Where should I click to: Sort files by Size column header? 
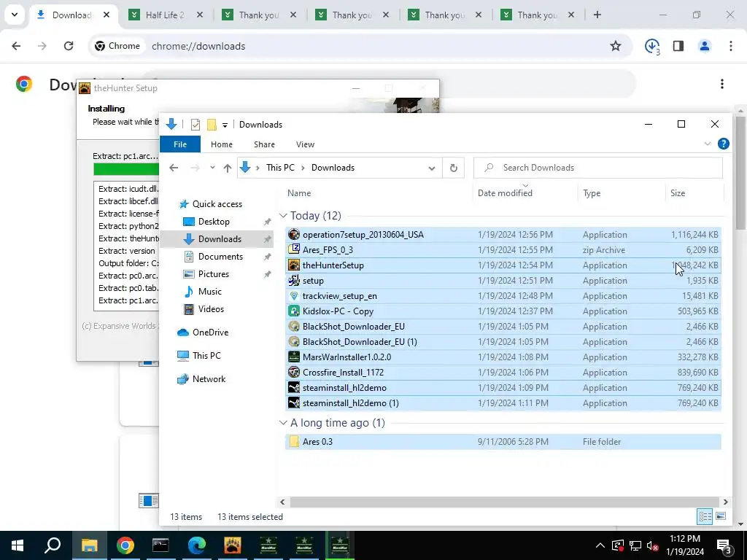678,192
